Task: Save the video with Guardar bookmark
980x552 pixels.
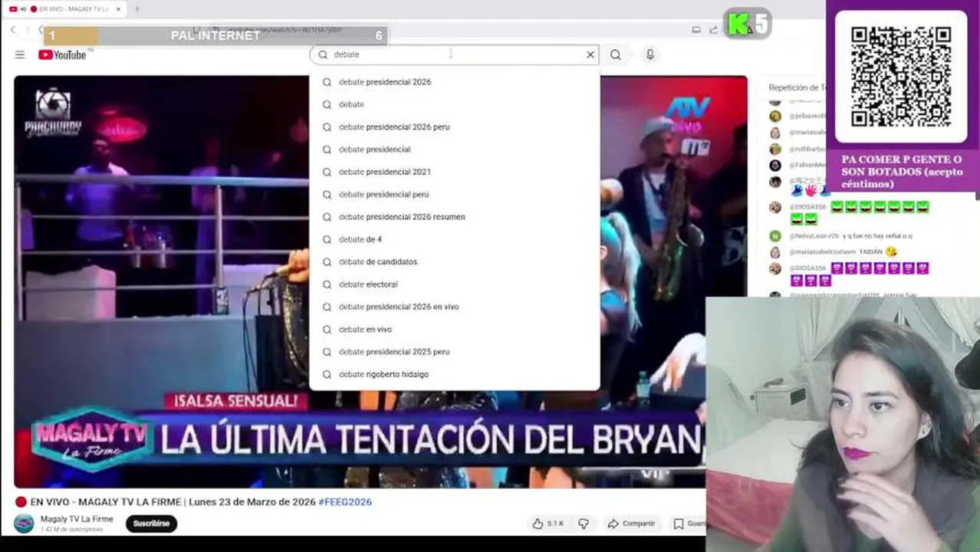Action: pos(689,524)
